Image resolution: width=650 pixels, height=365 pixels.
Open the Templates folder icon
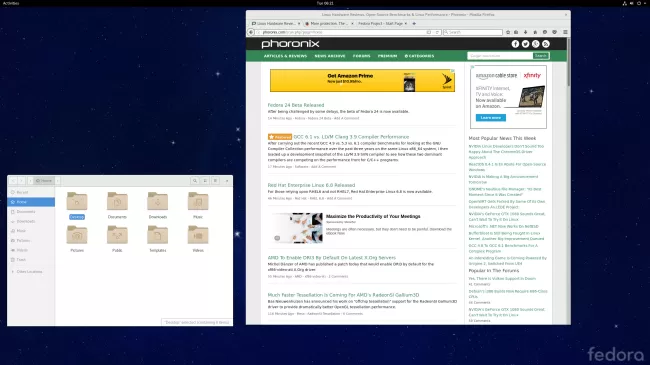[x=158, y=236]
